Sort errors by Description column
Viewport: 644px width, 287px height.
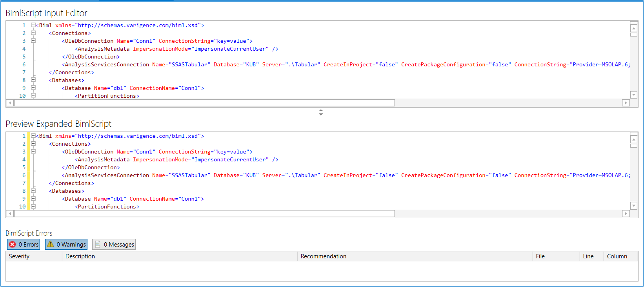180,256
